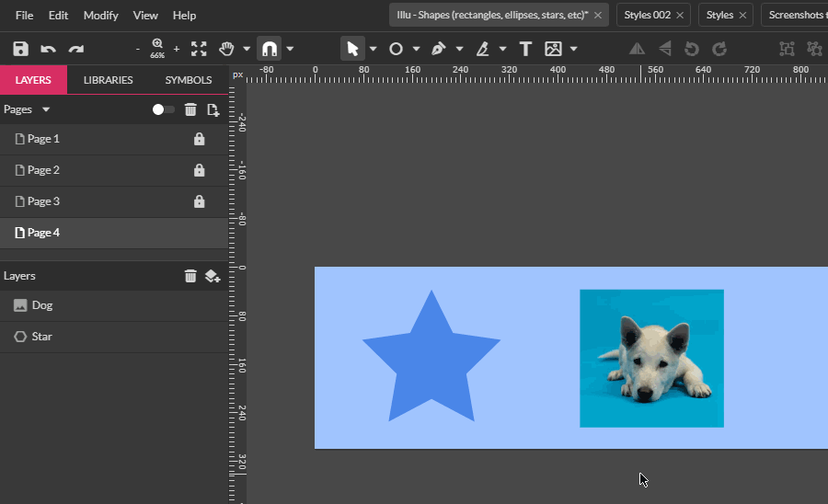Select the Pen tool
This screenshot has height=504, width=828.
(x=439, y=49)
